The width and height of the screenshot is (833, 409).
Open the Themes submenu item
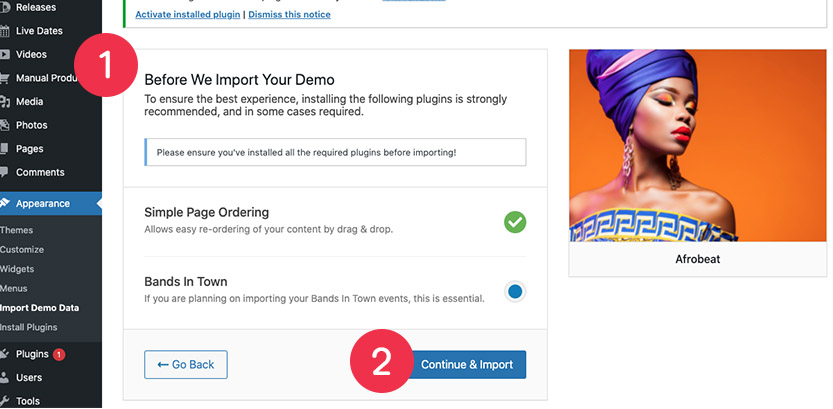16,230
